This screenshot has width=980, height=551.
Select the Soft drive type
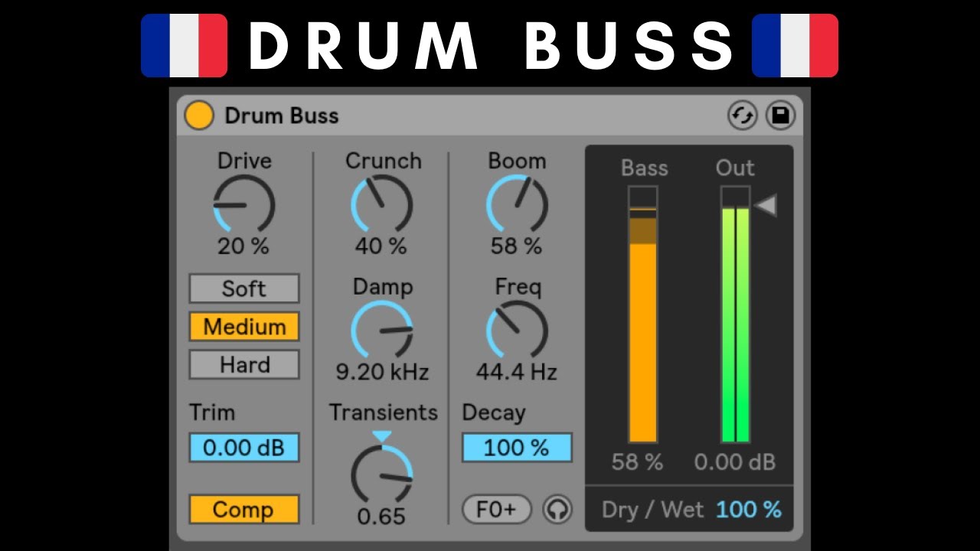point(244,289)
